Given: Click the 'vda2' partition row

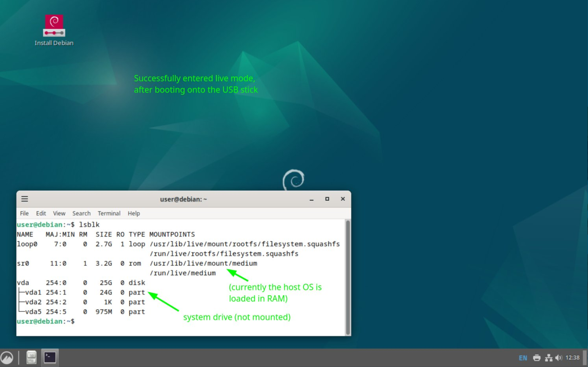Looking at the screenshot, I should coord(81,302).
